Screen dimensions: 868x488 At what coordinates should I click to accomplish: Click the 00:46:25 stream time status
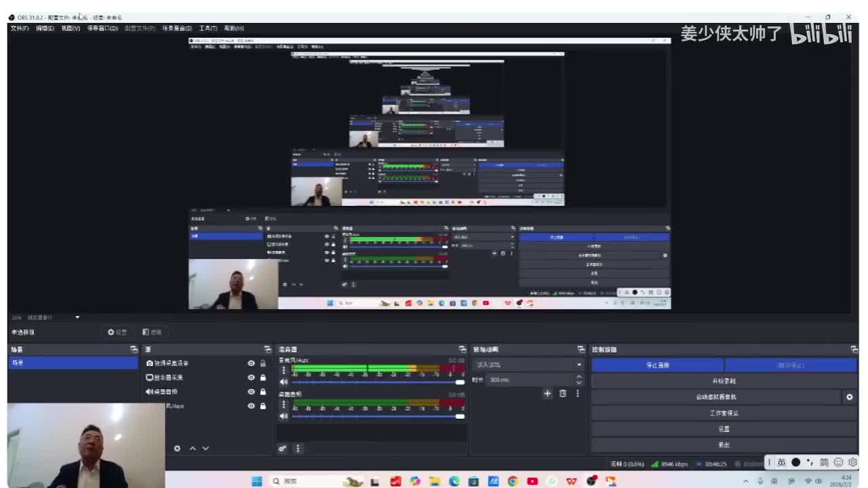click(x=711, y=464)
